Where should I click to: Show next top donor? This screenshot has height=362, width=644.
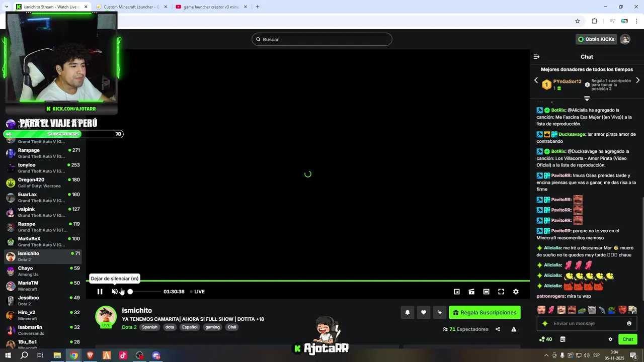638,80
